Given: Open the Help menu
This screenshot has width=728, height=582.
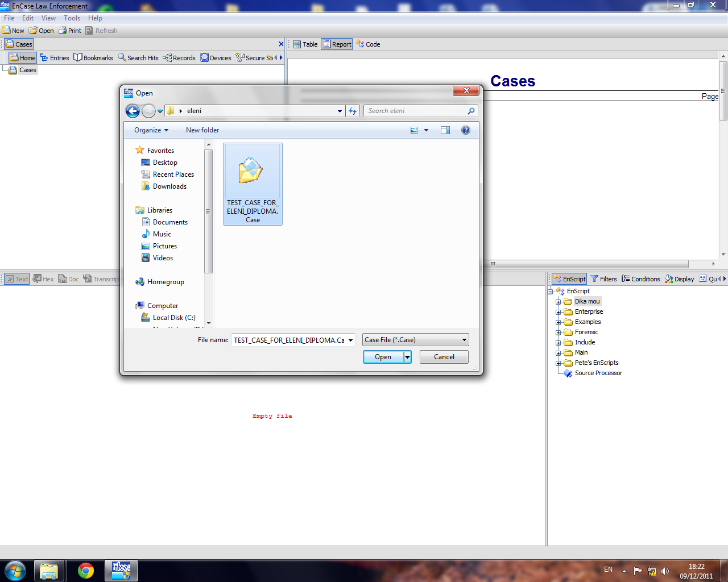Looking at the screenshot, I should coord(95,18).
